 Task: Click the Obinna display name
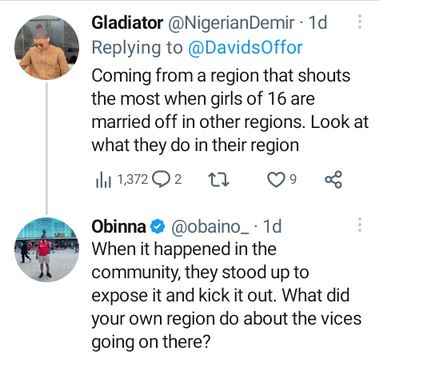(119, 227)
